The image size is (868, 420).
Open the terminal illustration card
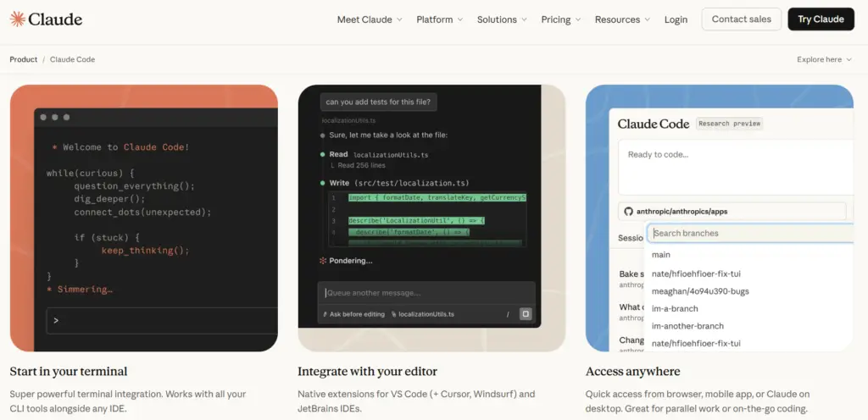[144, 218]
